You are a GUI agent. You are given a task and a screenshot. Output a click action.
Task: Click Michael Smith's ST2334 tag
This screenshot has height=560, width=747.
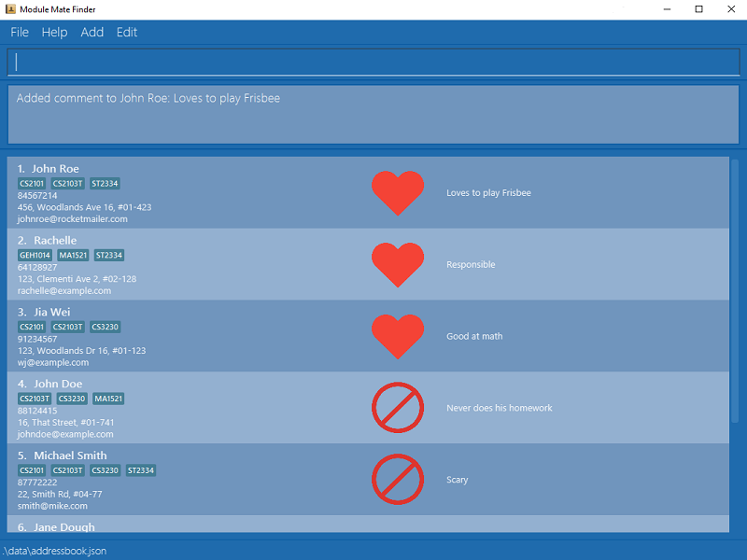(141, 470)
